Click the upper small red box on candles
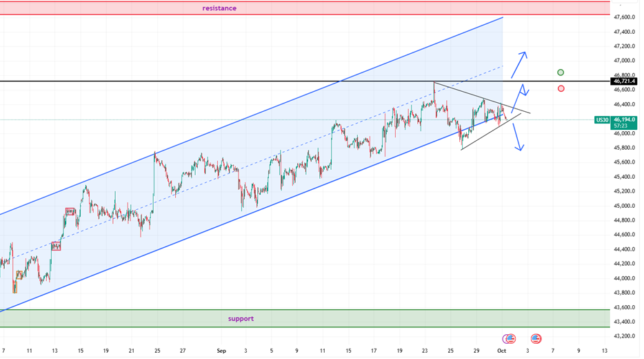644x359 pixels. coord(70,211)
